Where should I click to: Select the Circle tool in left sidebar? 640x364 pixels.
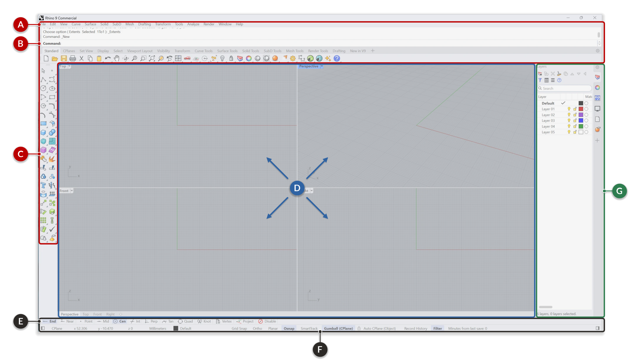coord(43,88)
